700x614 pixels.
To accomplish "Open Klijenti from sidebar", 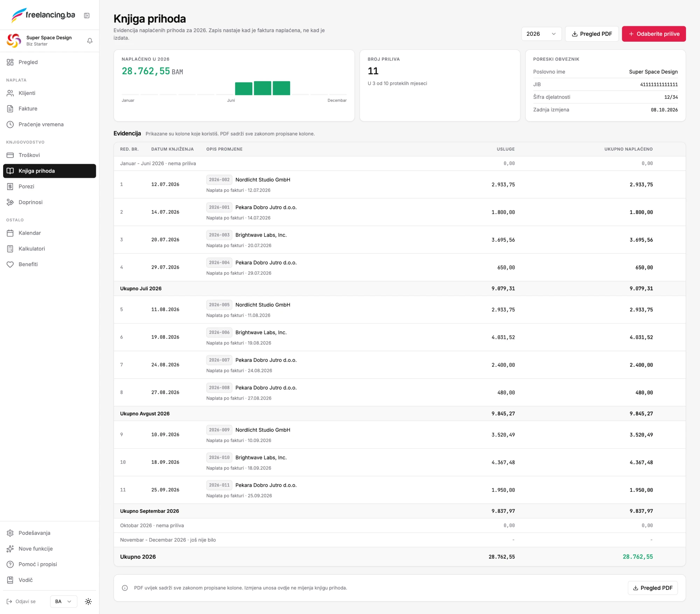I will pyautogui.click(x=49, y=93).
